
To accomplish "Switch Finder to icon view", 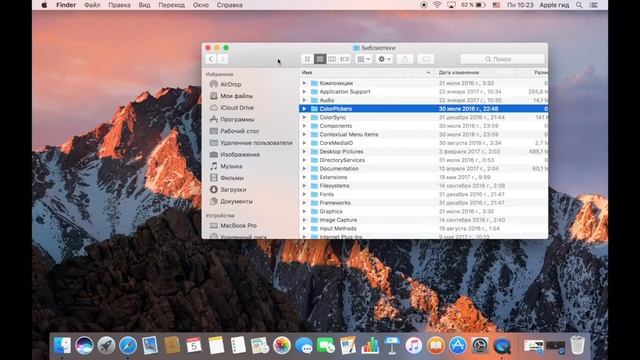I will coord(307,59).
